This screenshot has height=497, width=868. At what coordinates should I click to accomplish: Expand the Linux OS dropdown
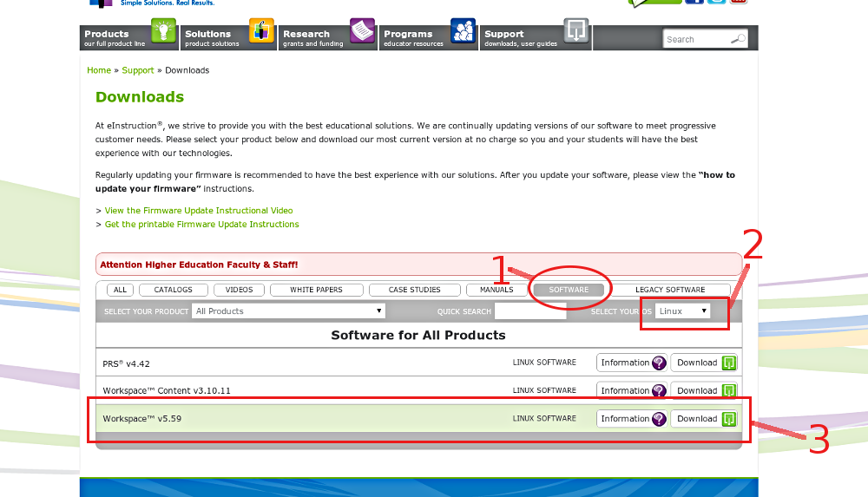682,311
